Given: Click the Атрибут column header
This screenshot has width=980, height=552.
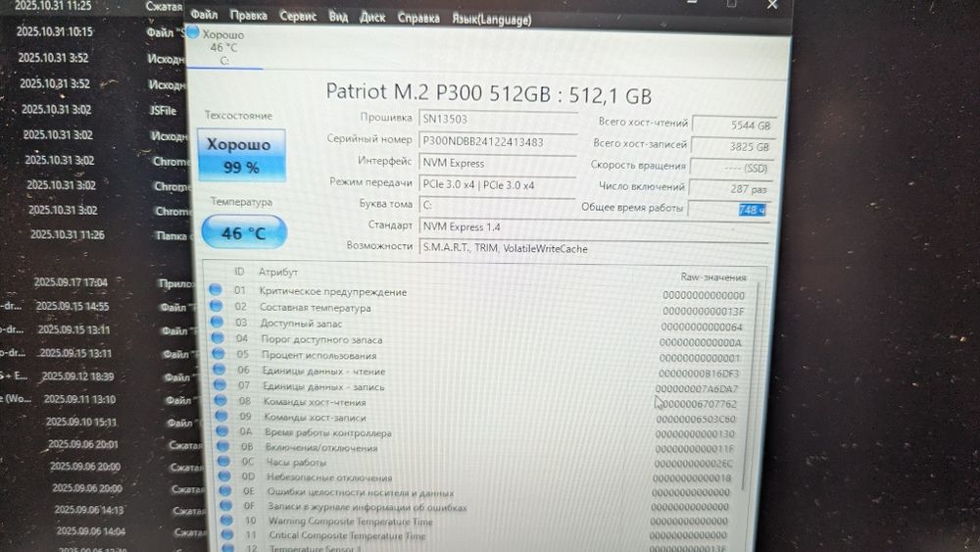Looking at the screenshot, I should point(277,272).
